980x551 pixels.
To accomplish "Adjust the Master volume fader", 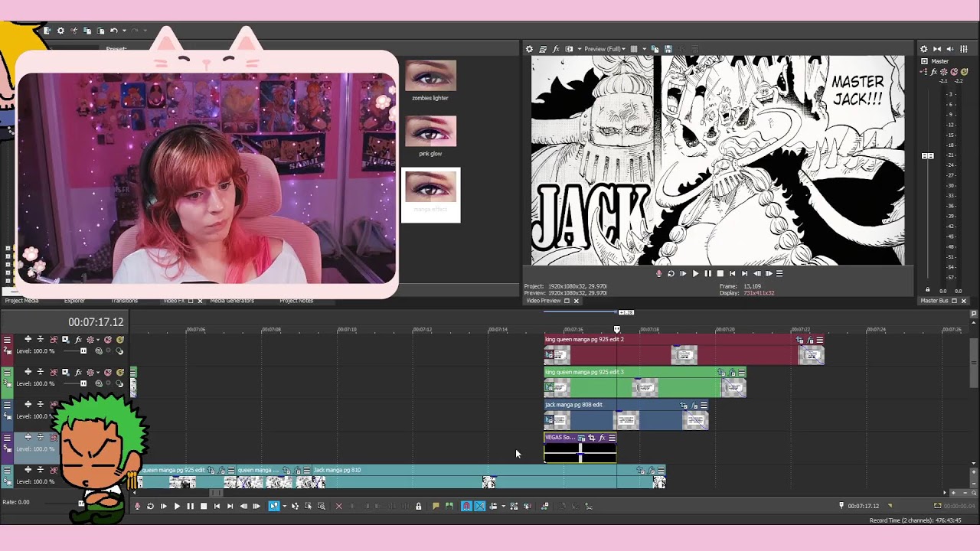I will (x=928, y=156).
